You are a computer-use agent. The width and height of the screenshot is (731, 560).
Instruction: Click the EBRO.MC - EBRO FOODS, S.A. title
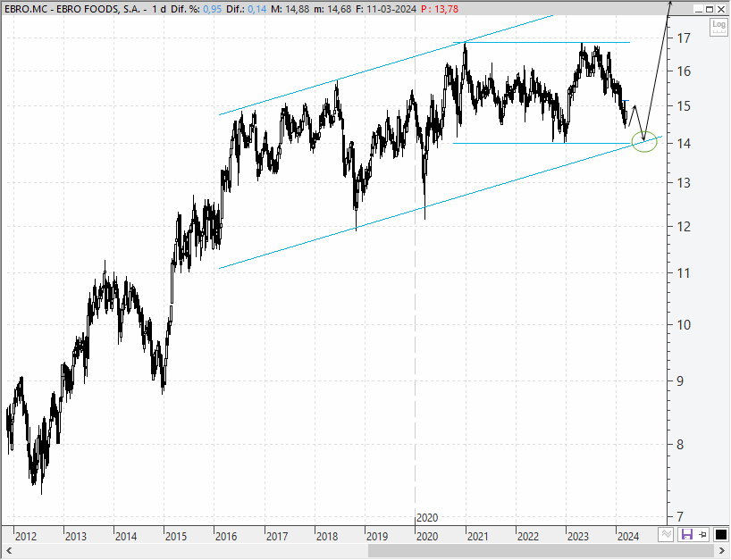click(72, 9)
